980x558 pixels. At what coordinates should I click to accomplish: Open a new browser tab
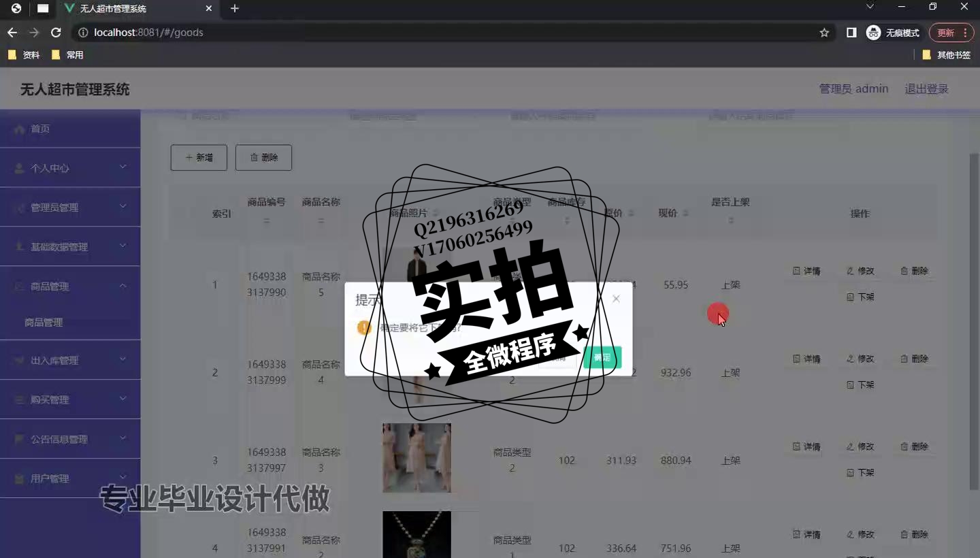pos(235,8)
